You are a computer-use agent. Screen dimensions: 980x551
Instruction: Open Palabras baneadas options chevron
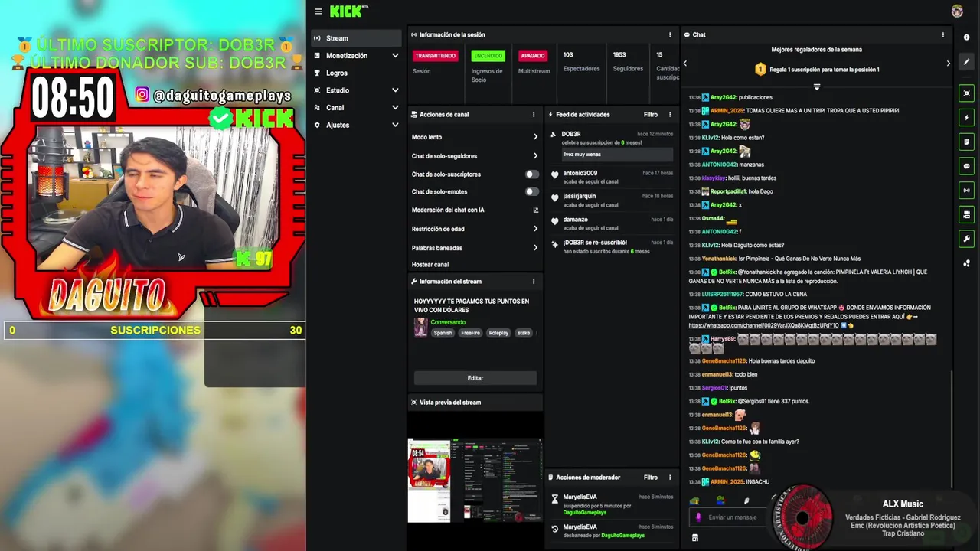point(535,248)
